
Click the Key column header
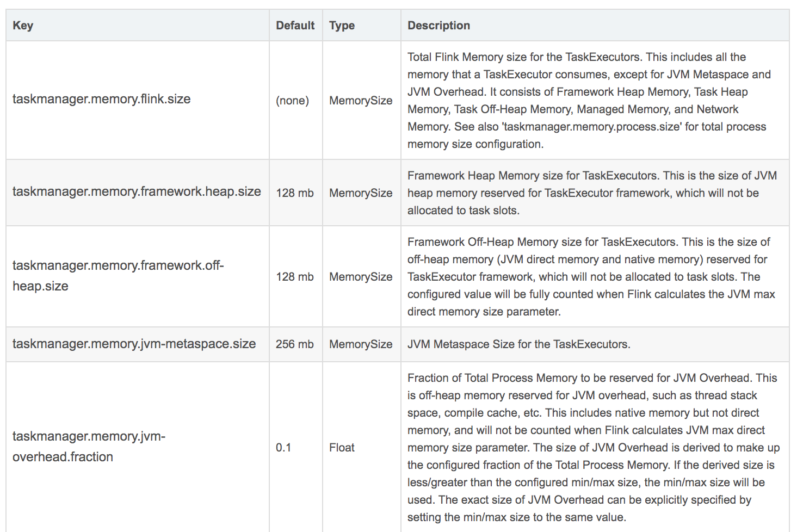click(x=23, y=26)
